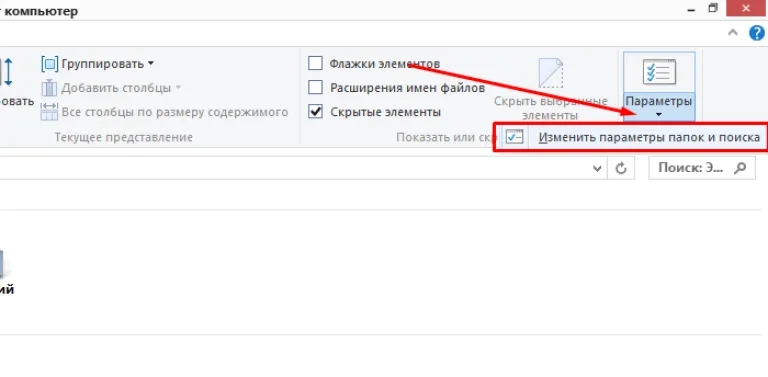The height and width of the screenshot is (377, 768).
Task: Uncheck the Скрытые элементы checkbox
Action: (315, 112)
